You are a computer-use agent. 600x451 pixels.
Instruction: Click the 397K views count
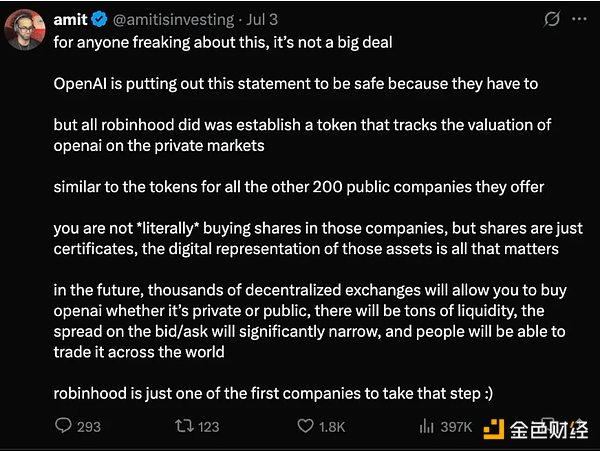pyautogui.click(x=456, y=427)
